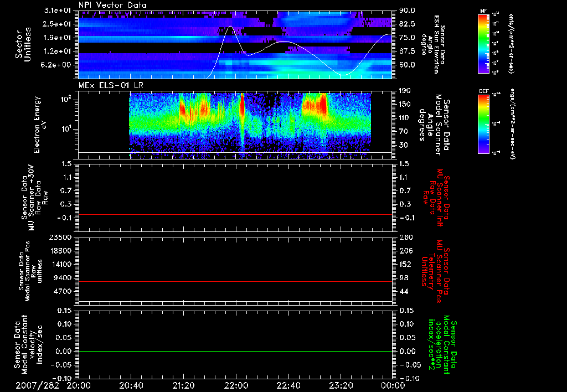Viewport: 567px width, 392px height.
Task: Click the red line in MU Scanner +30V panel
Action: click(235, 214)
